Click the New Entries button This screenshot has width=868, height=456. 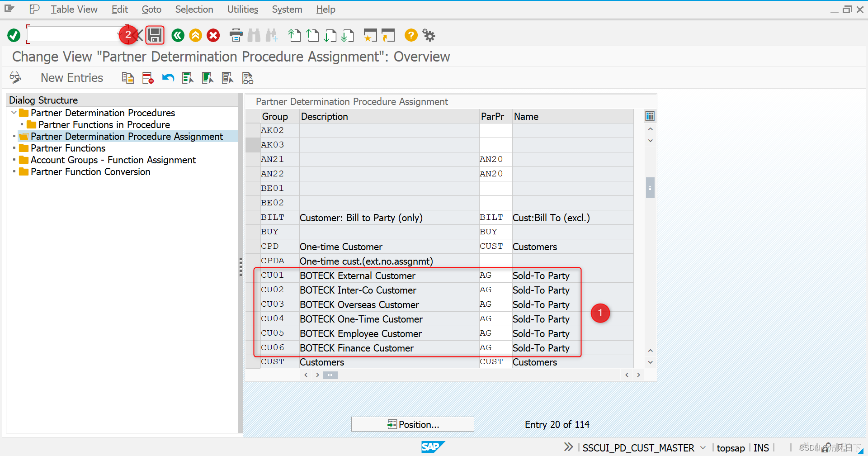(x=71, y=77)
